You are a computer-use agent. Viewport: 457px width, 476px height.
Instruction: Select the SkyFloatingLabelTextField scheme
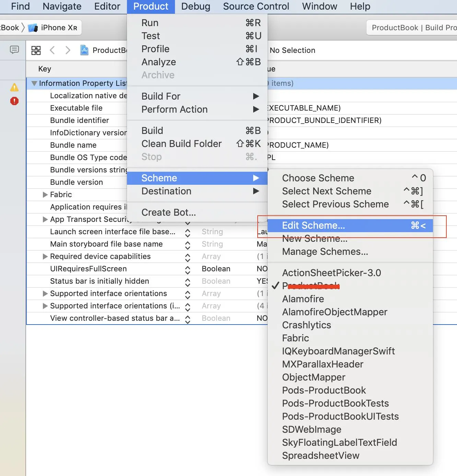click(x=350, y=442)
